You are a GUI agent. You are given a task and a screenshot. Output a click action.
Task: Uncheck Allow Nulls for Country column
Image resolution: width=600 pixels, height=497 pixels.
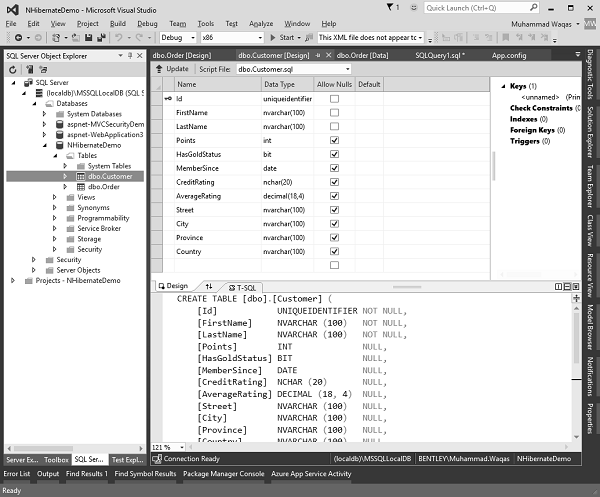pos(334,251)
